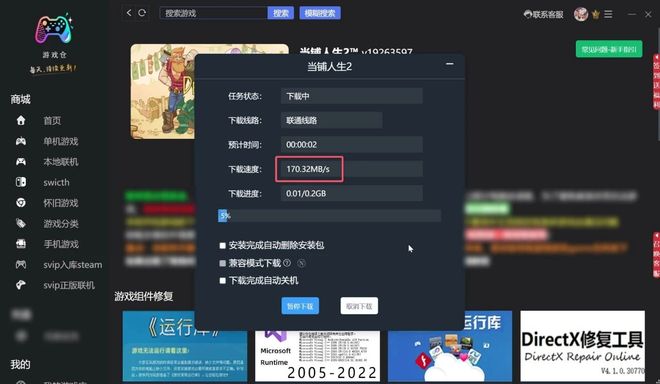This screenshot has height=384, width=660.
Task: Click the 模糊搜索 fuzzy search button
Action: 320,13
